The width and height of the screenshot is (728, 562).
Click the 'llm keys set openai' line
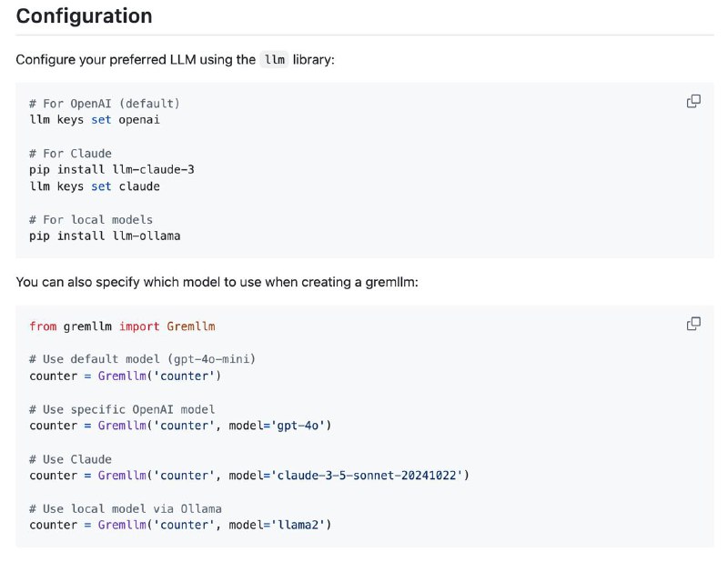point(95,120)
